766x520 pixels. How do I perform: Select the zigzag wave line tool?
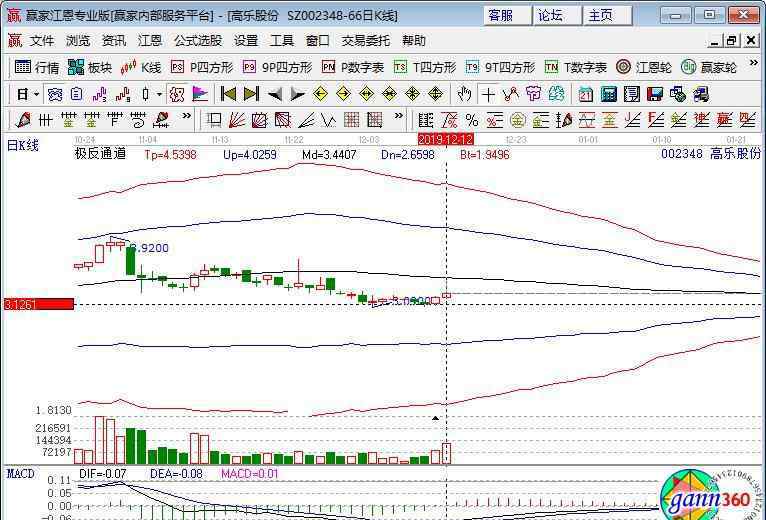pyautogui.click(x=329, y=120)
